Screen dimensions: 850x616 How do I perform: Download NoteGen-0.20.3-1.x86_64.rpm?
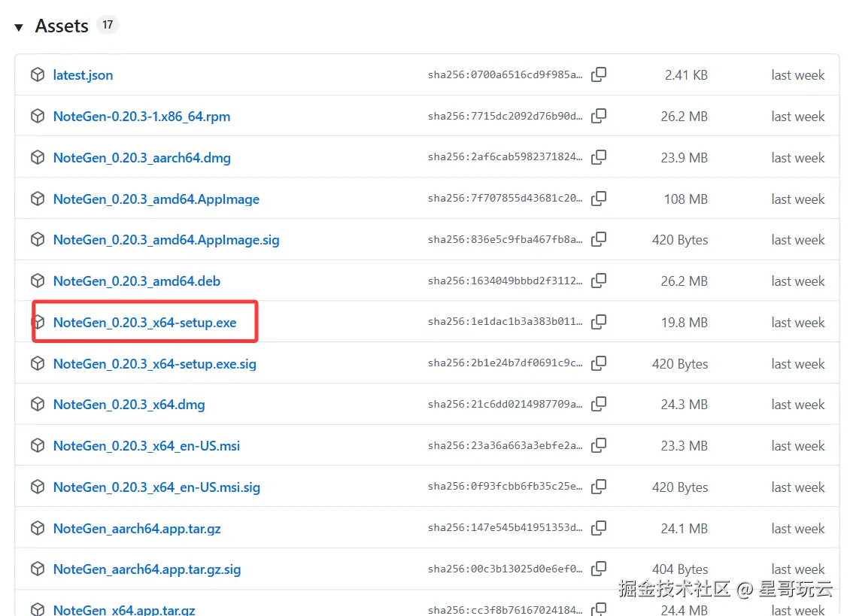[x=141, y=116]
